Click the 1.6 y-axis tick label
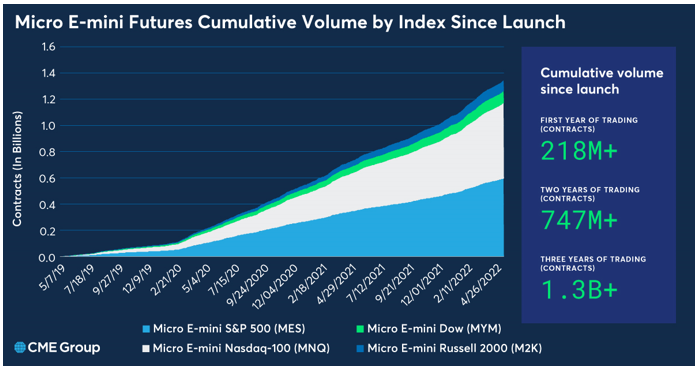This screenshot has width=698, height=367. pos(49,47)
